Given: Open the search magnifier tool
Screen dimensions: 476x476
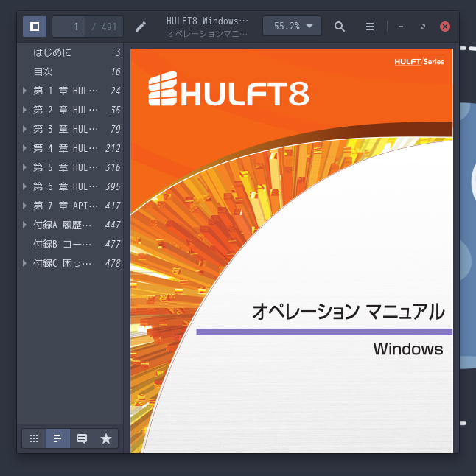Looking at the screenshot, I should (340, 27).
